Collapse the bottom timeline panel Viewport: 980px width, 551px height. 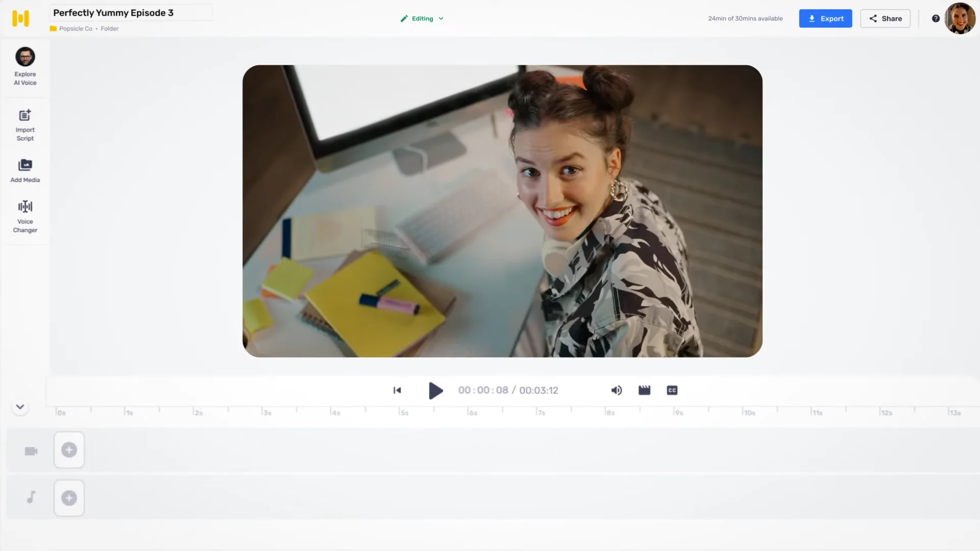tap(19, 406)
